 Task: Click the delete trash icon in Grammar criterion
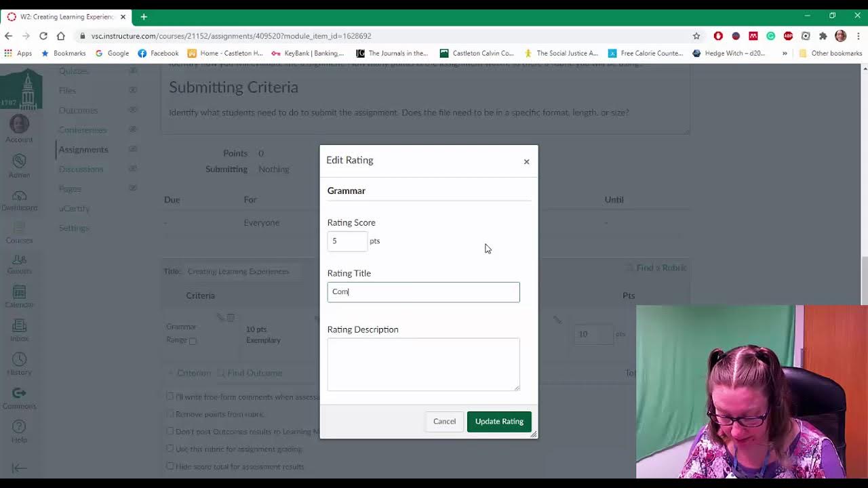231,317
